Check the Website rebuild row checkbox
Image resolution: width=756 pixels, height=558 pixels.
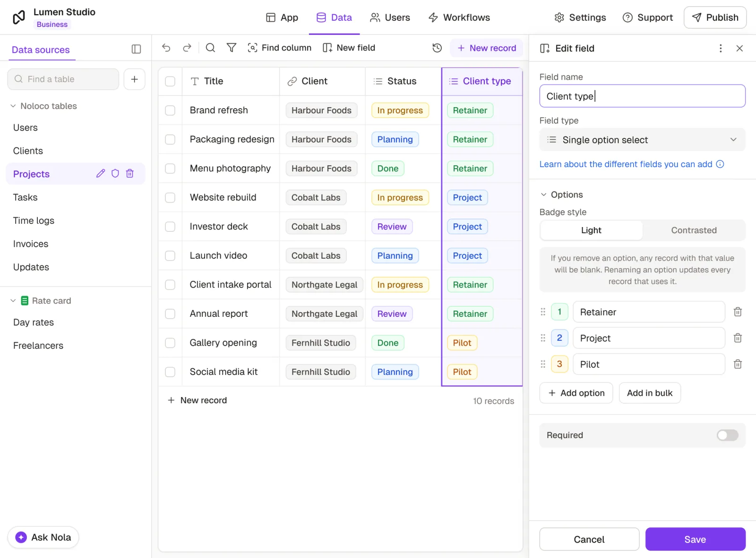coord(170,197)
